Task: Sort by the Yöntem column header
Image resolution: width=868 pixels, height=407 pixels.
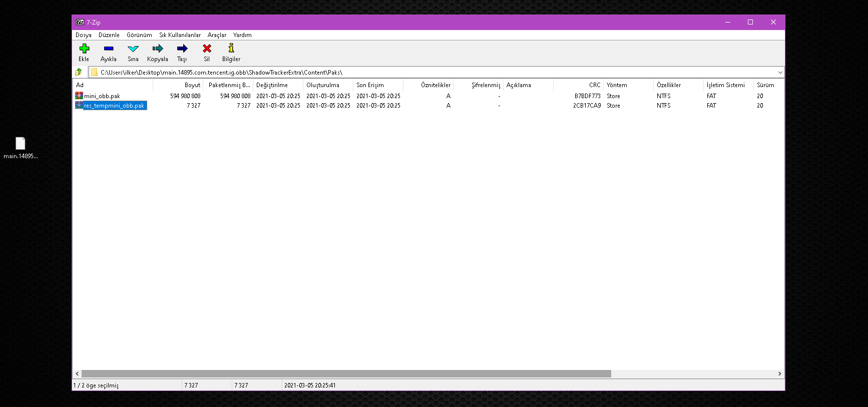Action: (629, 85)
